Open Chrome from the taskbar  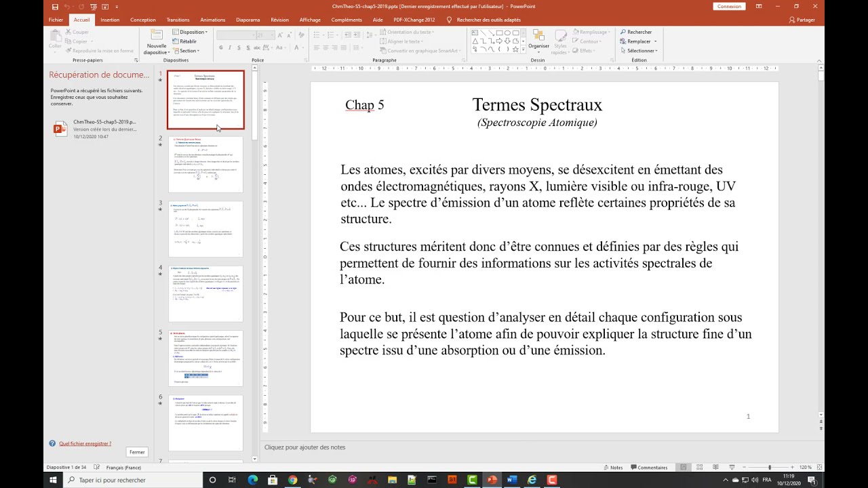pos(292,480)
